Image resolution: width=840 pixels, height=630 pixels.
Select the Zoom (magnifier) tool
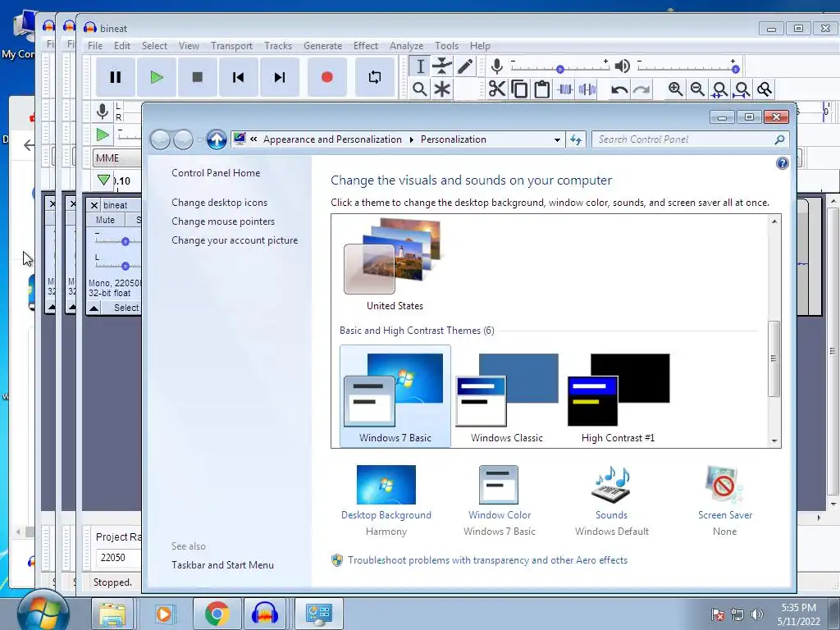point(420,89)
